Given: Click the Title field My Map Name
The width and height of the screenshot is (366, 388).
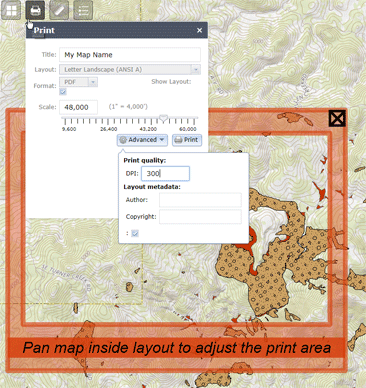Looking at the screenshot, I should click(130, 55).
